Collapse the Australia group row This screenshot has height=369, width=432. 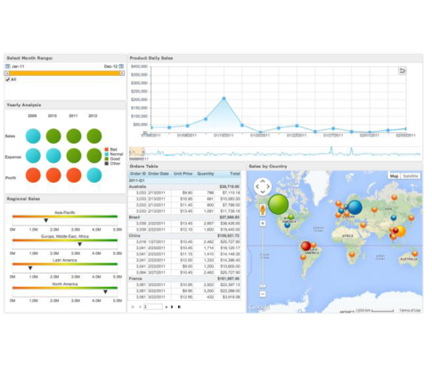(x=184, y=186)
